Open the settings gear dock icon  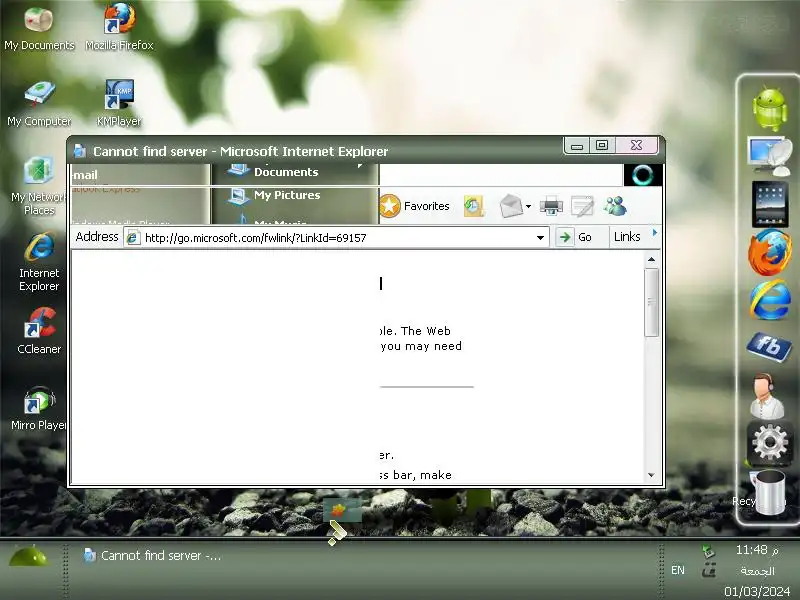(769, 443)
